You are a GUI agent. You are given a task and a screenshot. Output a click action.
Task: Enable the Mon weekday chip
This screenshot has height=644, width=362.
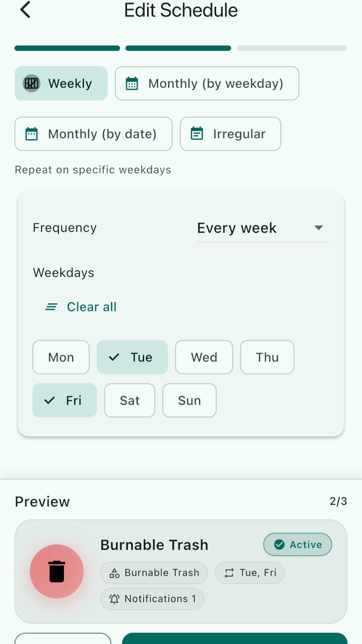coord(61,357)
